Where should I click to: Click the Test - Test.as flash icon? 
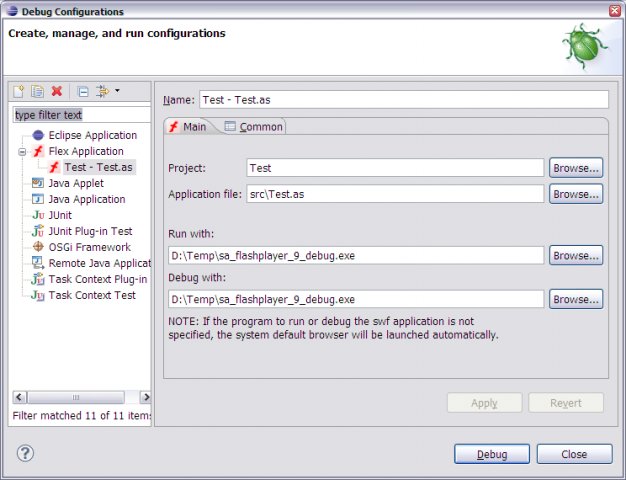click(x=54, y=167)
